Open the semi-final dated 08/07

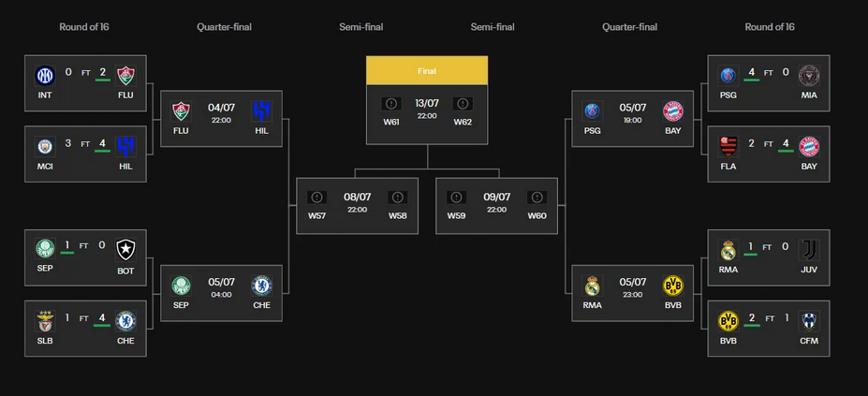coord(357,206)
